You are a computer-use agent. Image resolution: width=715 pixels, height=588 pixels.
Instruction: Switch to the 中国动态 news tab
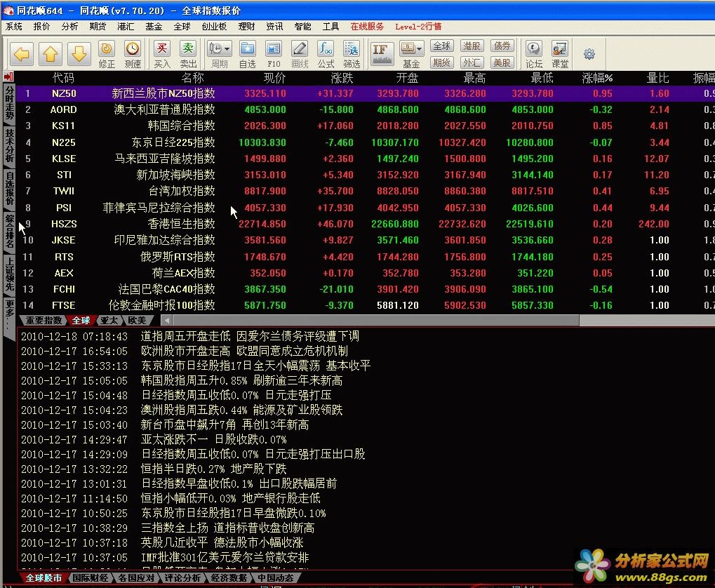[x=274, y=577]
